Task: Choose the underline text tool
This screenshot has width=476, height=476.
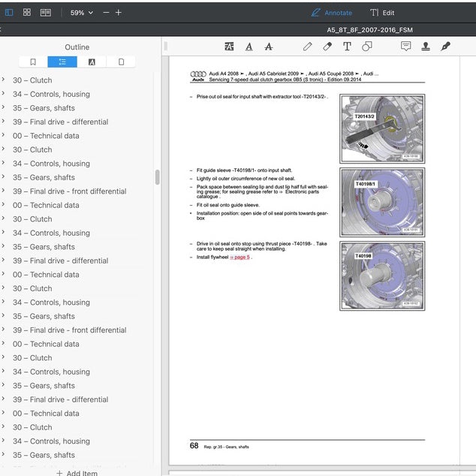Action: point(249,47)
